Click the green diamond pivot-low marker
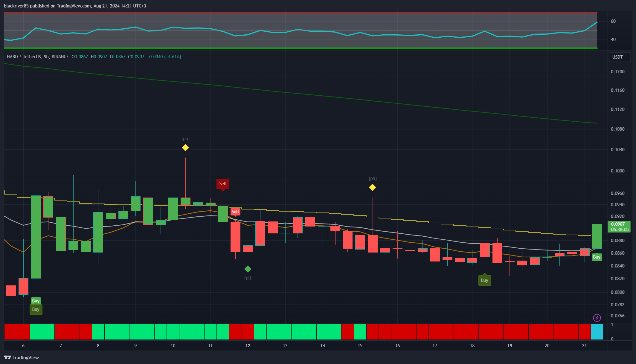636x364 pixels. [248, 269]
